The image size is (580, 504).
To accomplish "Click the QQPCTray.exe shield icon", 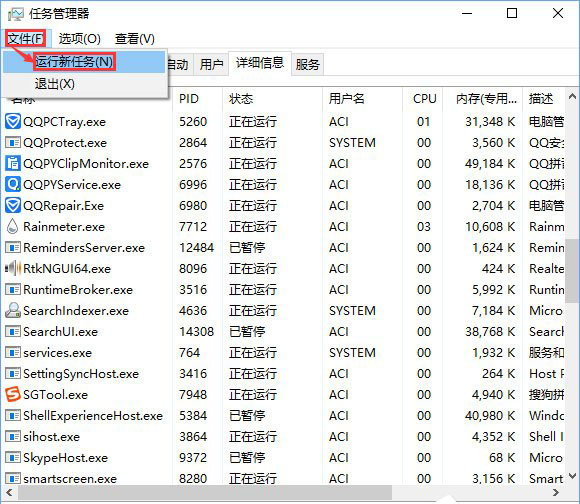I will click(x=13, y=122).
